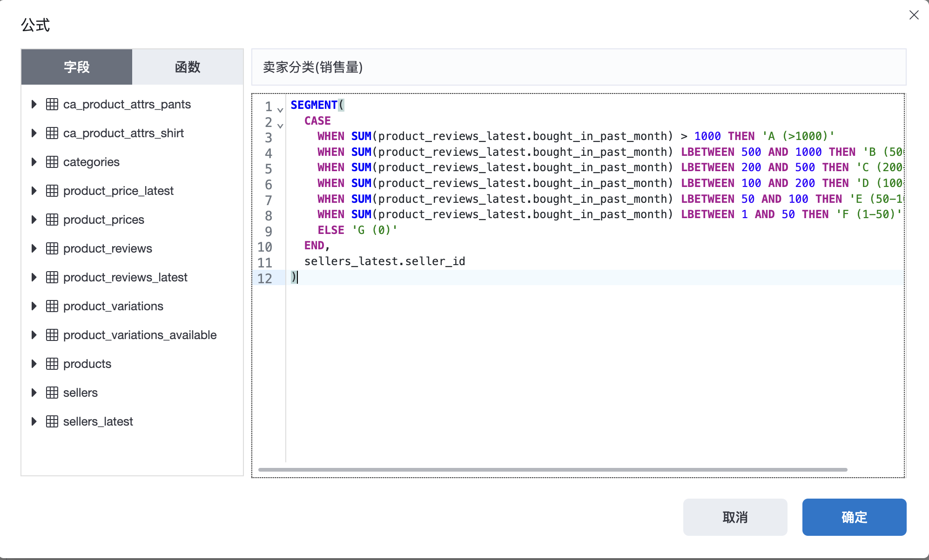
Task: Select the 字段 tab
Action: pos(77,67)
